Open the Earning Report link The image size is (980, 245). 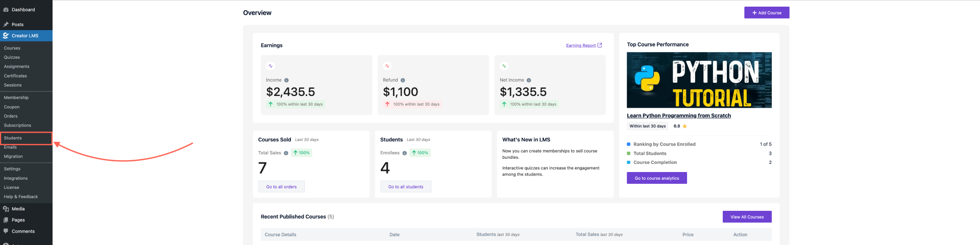[580, 45]
